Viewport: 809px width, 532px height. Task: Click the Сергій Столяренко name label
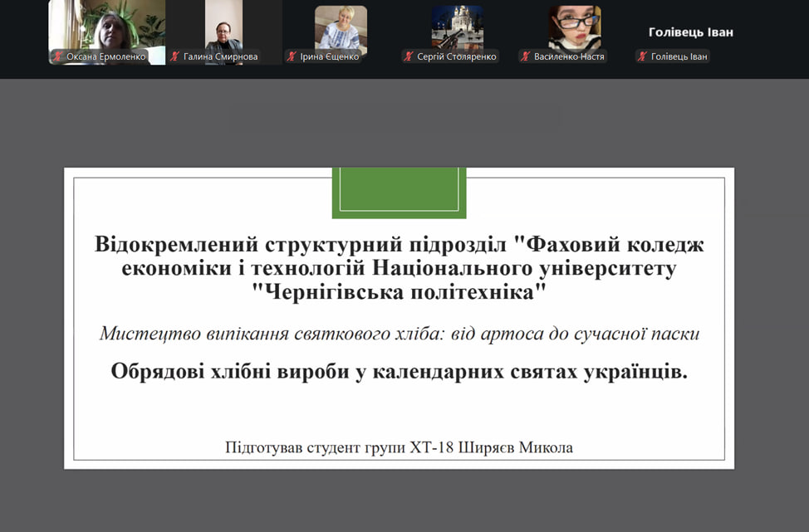[x=456, y=56]
